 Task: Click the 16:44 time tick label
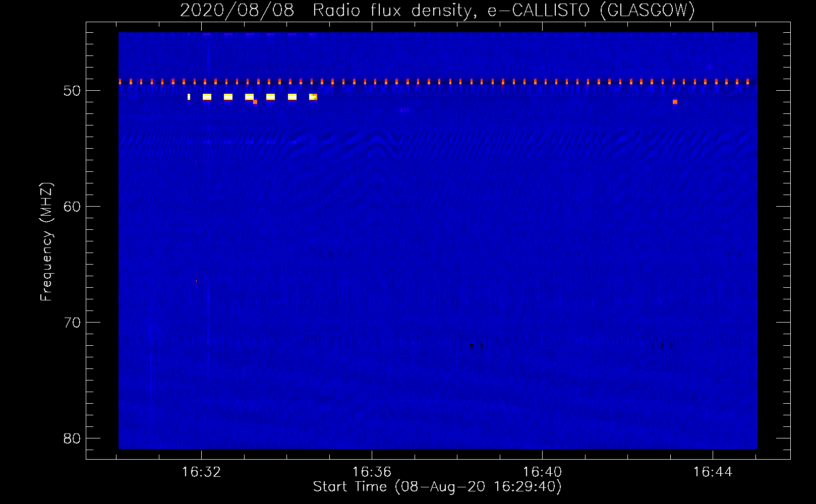coord(713,472)
